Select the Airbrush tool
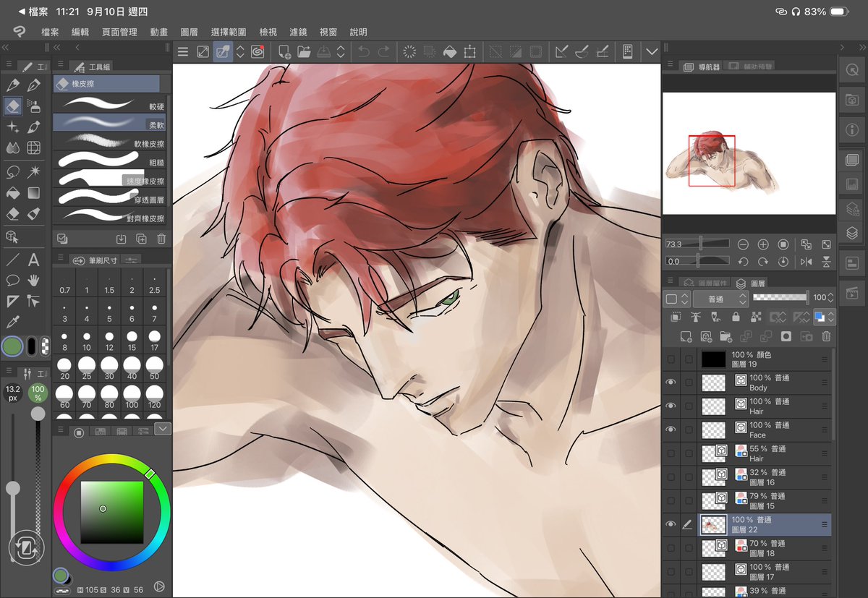The width and height of the screenshot is (868, 598). point(33,106)
